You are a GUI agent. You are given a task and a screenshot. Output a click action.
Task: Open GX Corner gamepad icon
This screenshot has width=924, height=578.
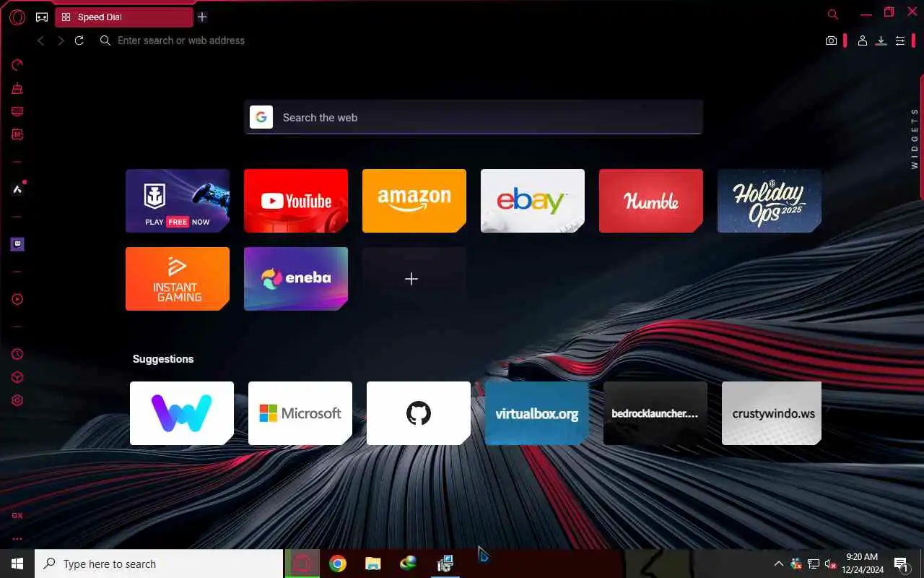pyautogui.click(x=42, y=17)
